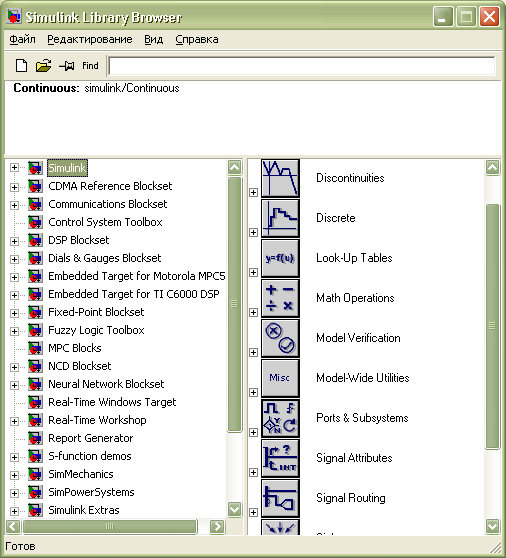The height and width of the screenshot is (558, 506).
Task: Select NCD Blockset in the tree
Action: pos(79,366)
